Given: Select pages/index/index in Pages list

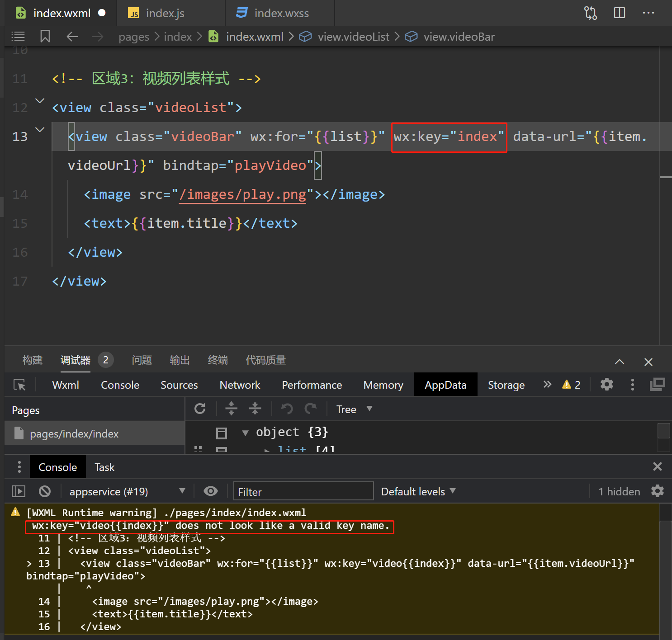Looking at the screenshot, I should [74, 434].
